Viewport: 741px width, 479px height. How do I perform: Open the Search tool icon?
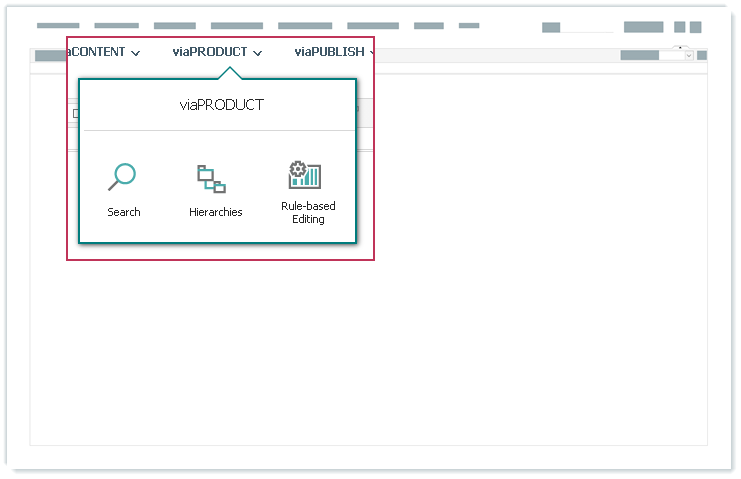[122, 177]
